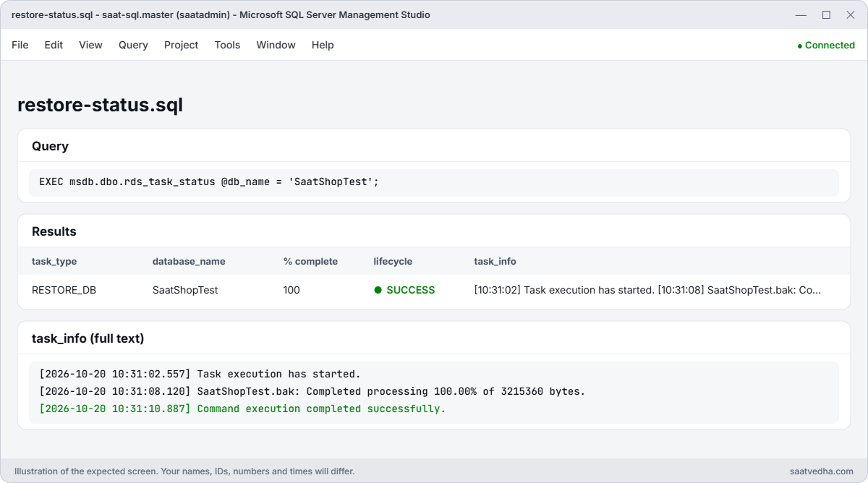The image size is (868, 483).
Task: Maximize the Management Studio window
Action: [x=826, y=14]
